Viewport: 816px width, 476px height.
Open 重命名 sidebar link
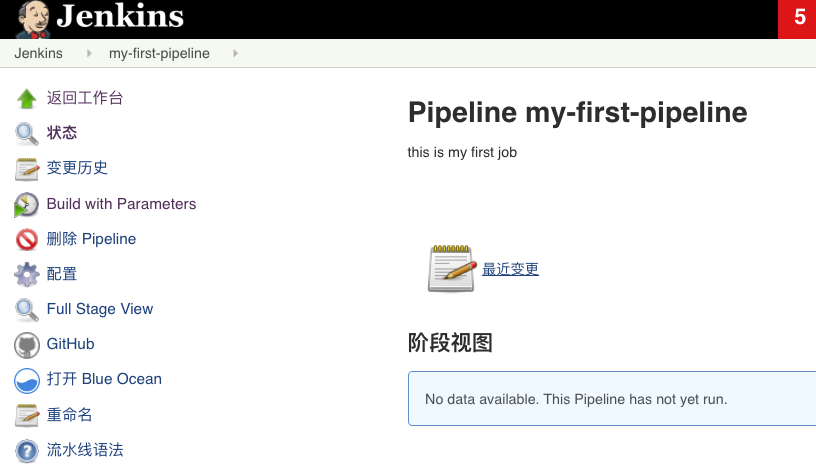tap(70, 415)
